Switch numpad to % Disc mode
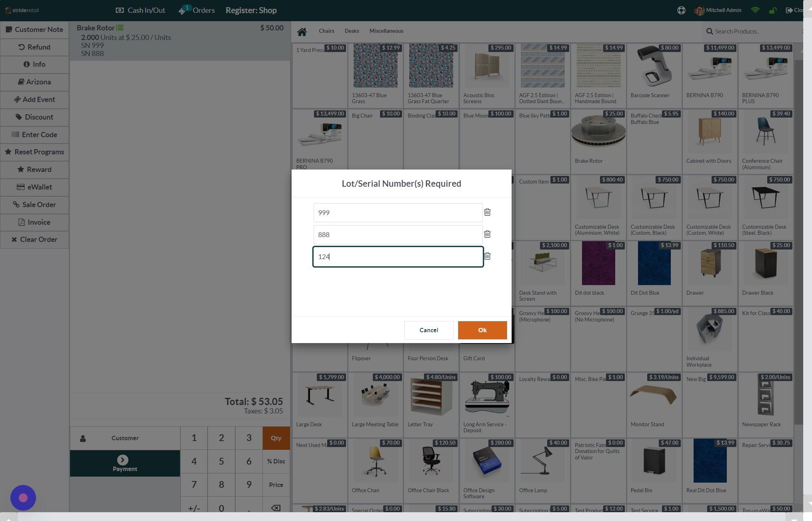Viewport: 812px width, 521px height. 276,461
